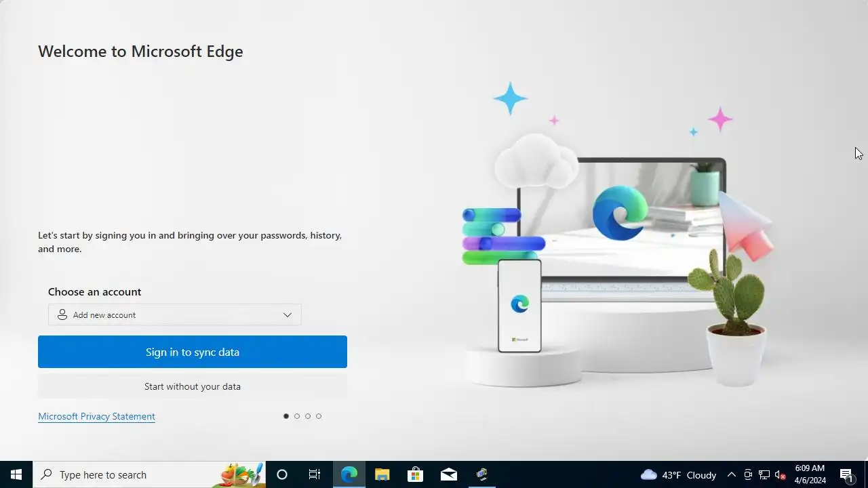Screen dimensions: 868x488
Task: Open the 43°F Cloudy weather widget
Action: pos(679,474)
